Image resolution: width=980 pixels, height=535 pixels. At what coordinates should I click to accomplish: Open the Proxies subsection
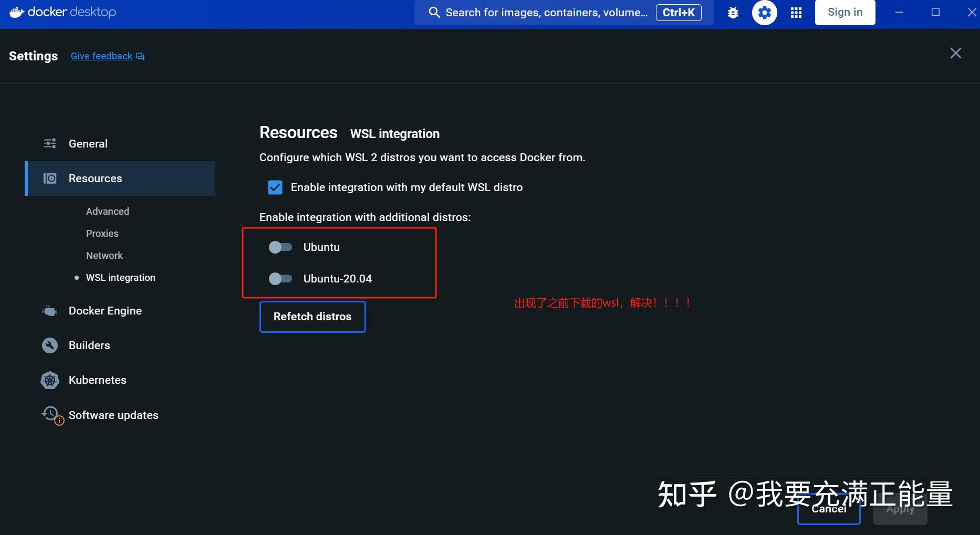coord(102,234)
